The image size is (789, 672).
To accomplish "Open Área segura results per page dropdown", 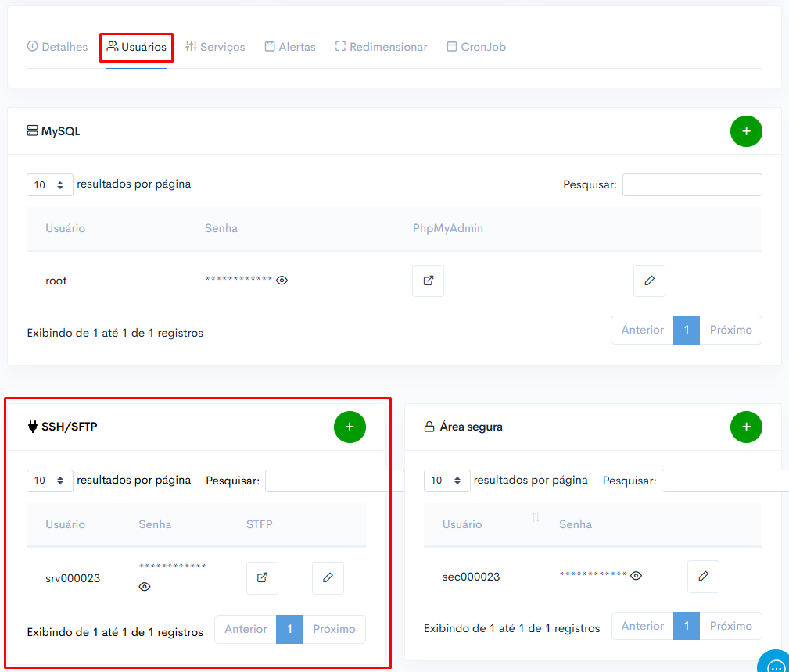I will click(x=447, y=481).
